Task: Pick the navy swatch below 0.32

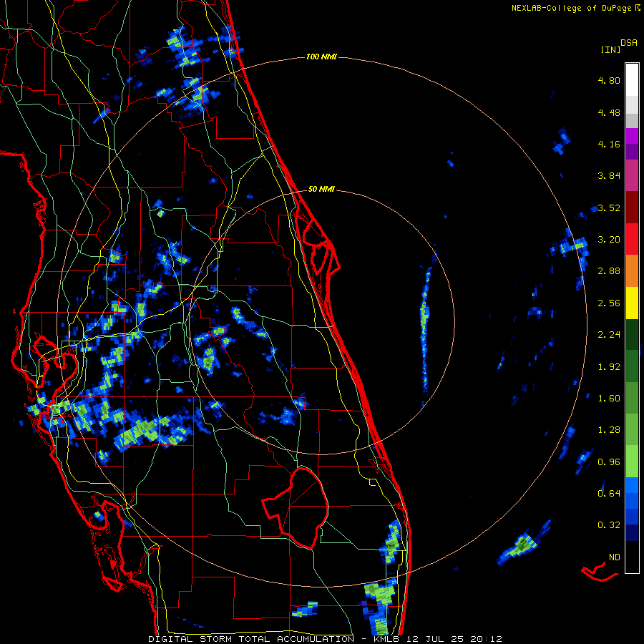Action: point(632,532)
